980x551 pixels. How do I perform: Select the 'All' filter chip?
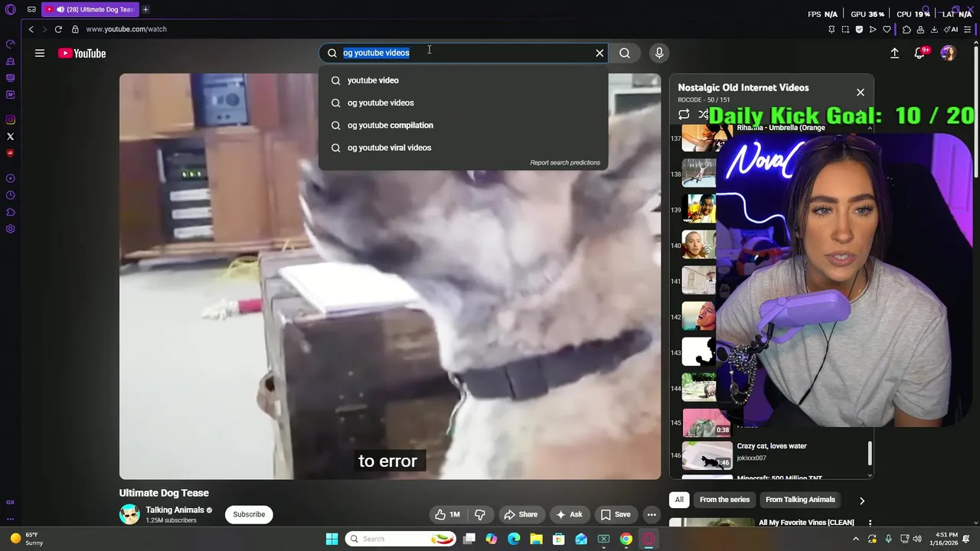tap(679, 500)
